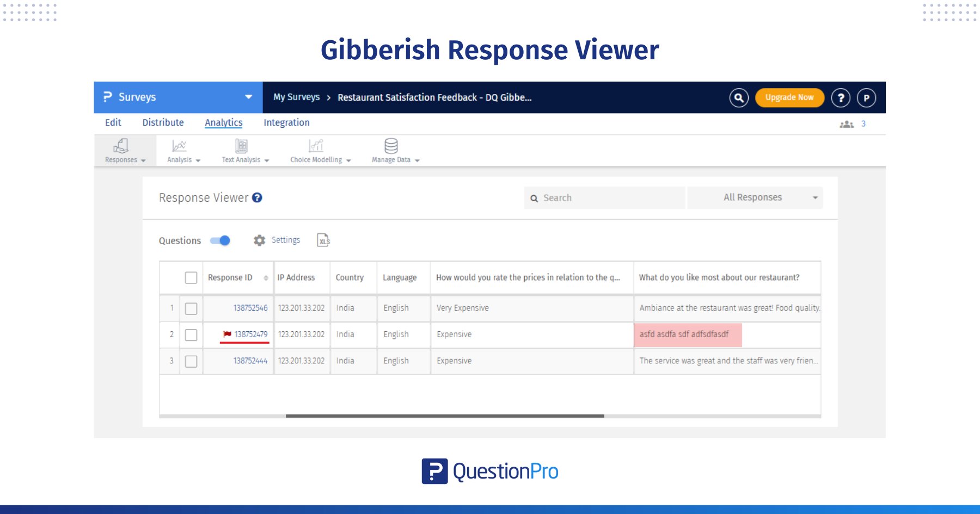Click the QuestionPro P logo in Surveys header

point(108,97)
